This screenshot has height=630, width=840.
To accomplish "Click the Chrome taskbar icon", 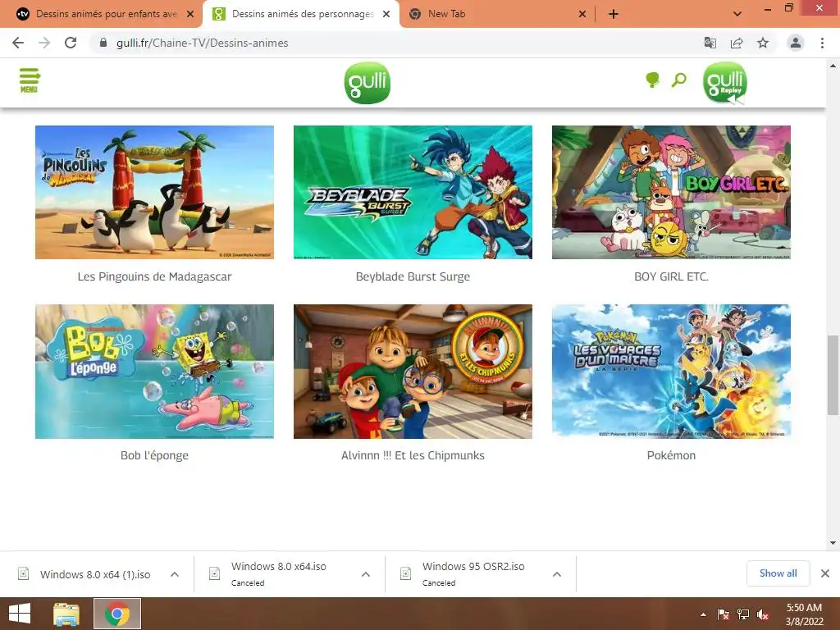I will click(x=117, y=614).
